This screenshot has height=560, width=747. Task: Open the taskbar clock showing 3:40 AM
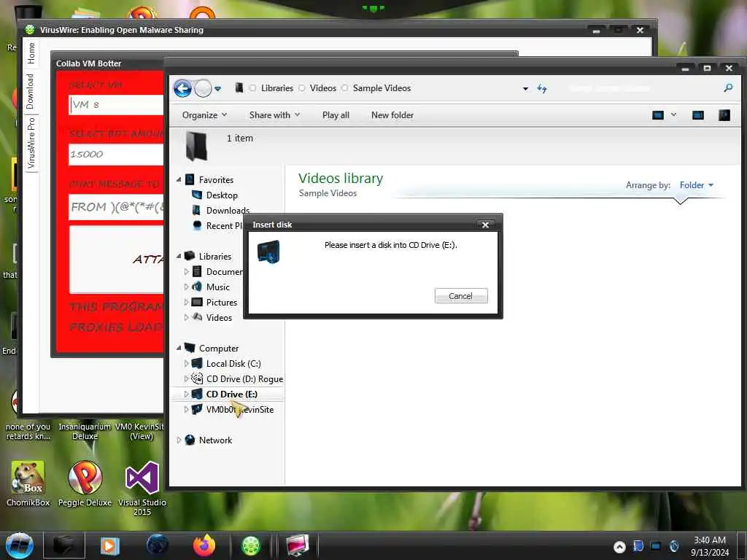coord(709,546)
